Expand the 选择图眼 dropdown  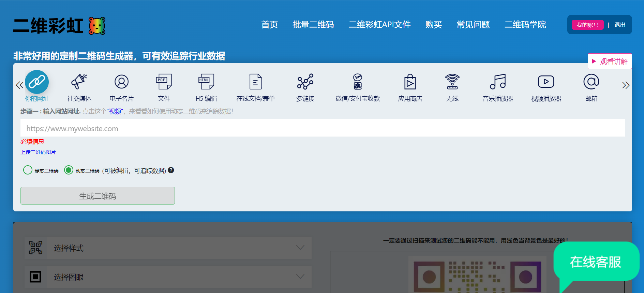coord(168,277)
